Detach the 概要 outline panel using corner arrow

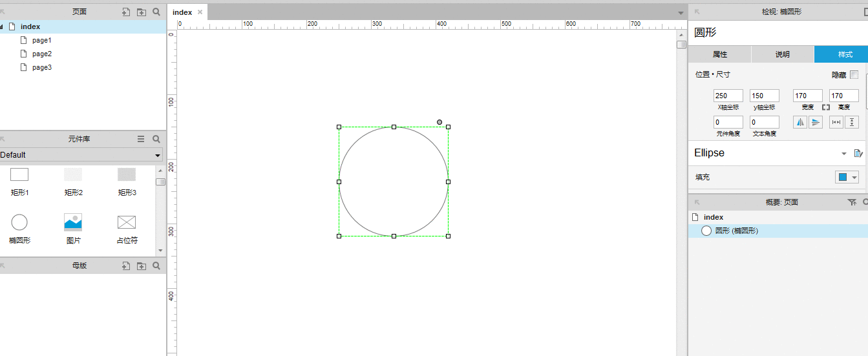pos(697,202)
